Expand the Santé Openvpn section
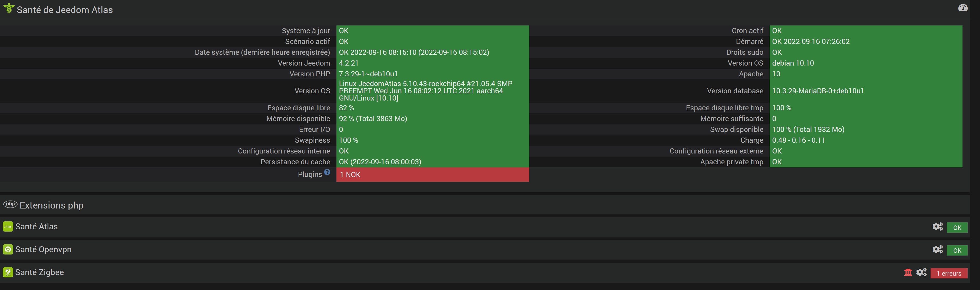 (x=43, y=250)
